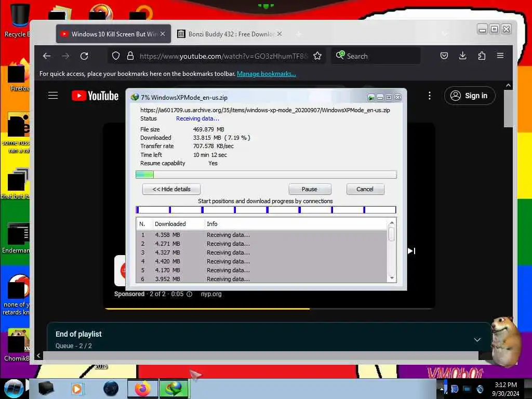This screenshot has height=399, width=532.
Task: Click nyp.org sponsored link
Action: tap(211, 294)
